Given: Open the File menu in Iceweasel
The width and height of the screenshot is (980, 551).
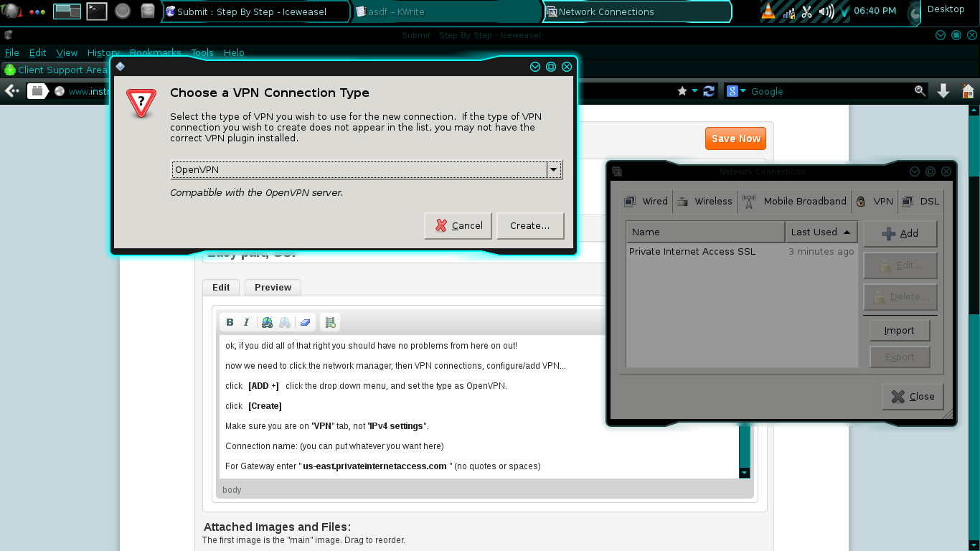Looking at the screenshot, I should 12,52.
